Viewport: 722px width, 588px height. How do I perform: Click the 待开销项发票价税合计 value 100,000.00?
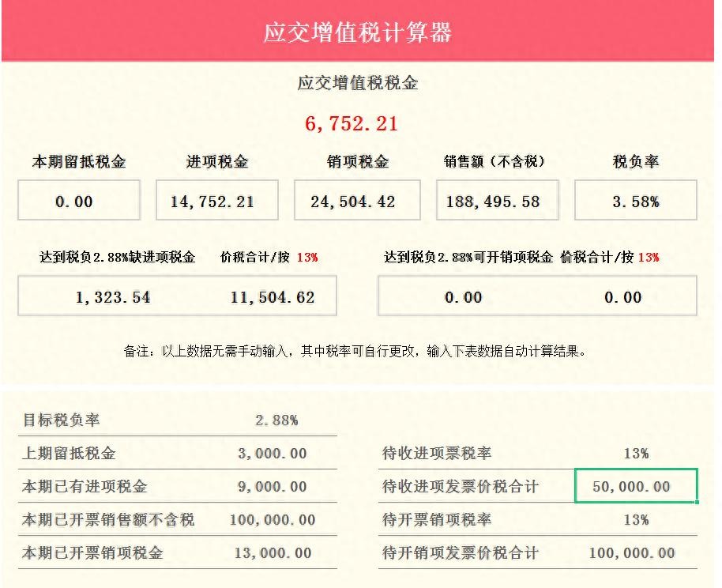(632, 553)
